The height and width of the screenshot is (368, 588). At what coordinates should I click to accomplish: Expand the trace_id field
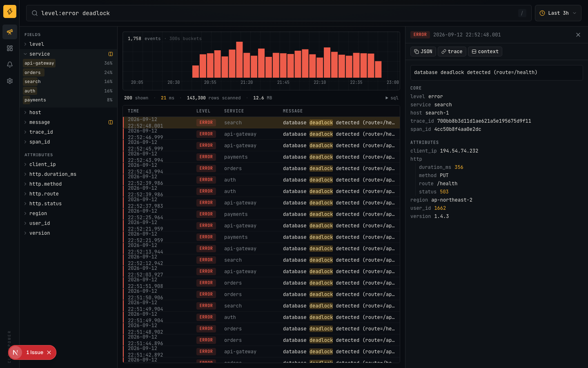(69, 132)
